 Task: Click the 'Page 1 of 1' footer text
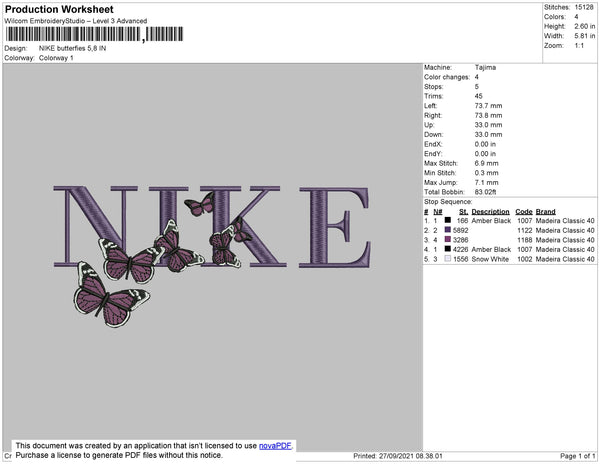tap(577, 456)
